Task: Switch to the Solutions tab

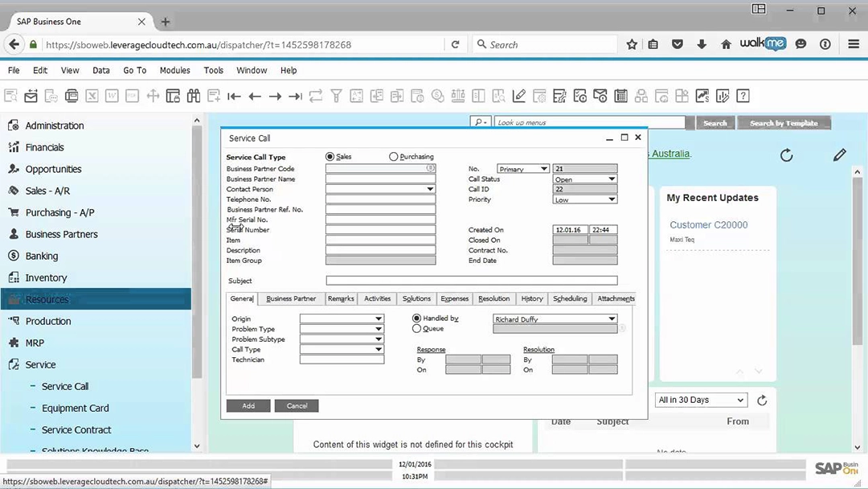Action: point(416,298)
